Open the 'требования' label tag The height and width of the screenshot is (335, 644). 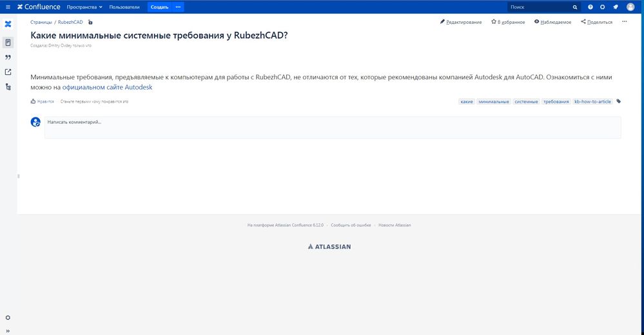pos(556,101)
